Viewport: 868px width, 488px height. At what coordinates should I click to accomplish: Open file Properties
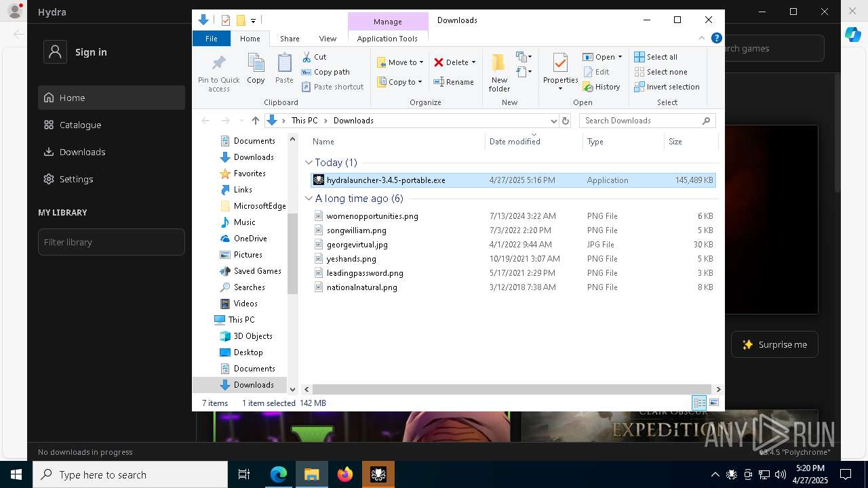click(x=560, y=73)
